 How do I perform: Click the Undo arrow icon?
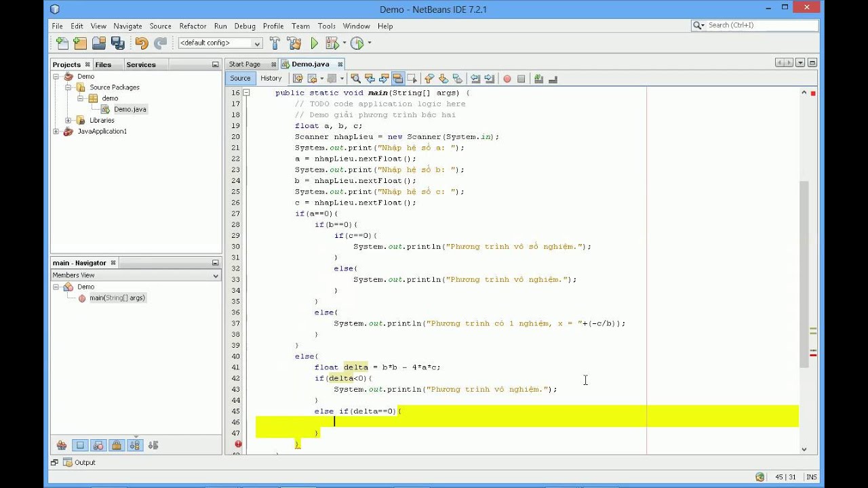pos(141,43)
